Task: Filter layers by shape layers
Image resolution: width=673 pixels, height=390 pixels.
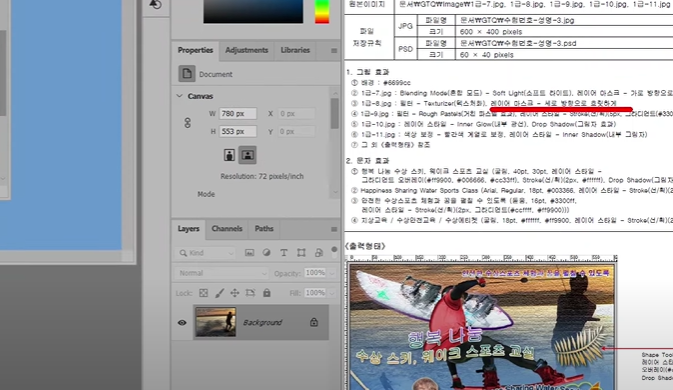Action: [x=301, y=253]
